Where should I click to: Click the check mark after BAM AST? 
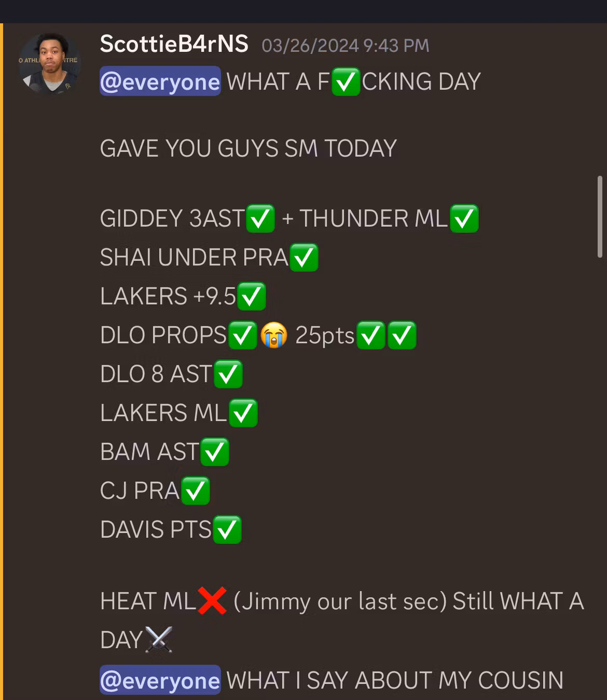pyautogui.click(x=214, y=452)
